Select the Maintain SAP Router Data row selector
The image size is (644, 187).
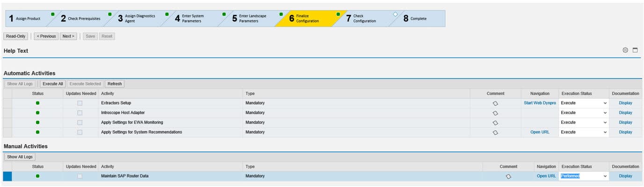point(7,176)
